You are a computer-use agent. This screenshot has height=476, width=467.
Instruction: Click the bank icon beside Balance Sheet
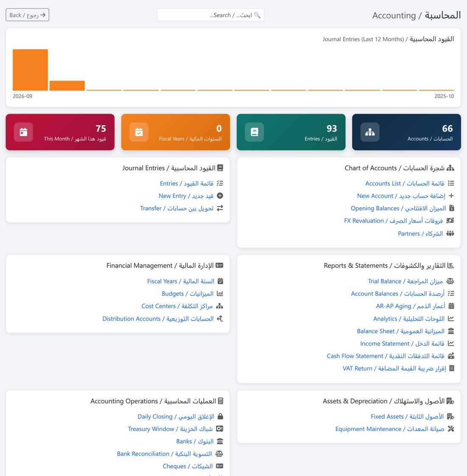(x=451, y=331)
